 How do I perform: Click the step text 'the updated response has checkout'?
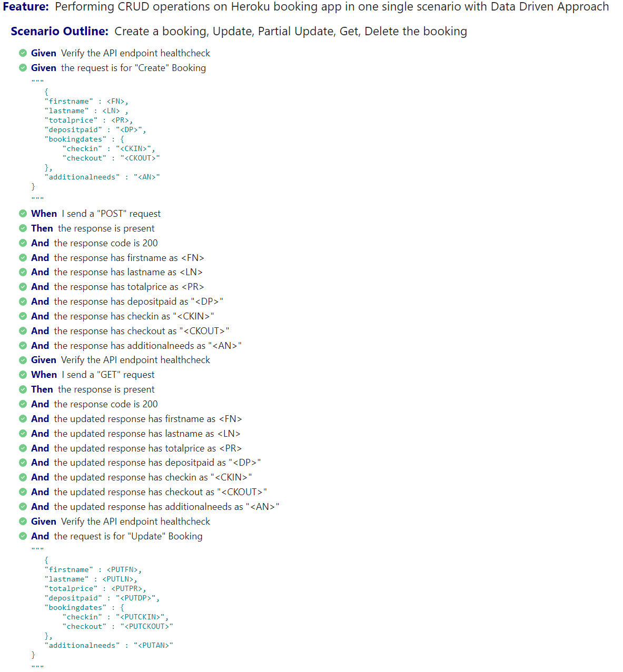point(161,492)
